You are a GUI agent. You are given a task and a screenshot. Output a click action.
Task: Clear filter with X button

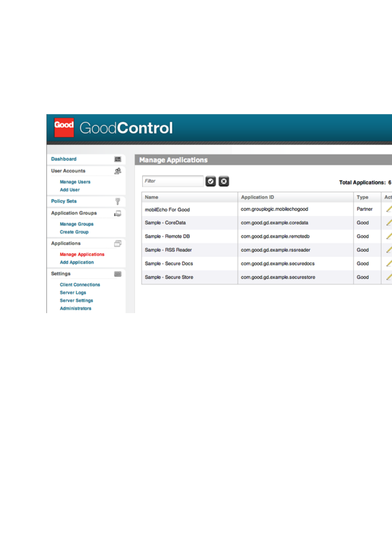[224, 181]
